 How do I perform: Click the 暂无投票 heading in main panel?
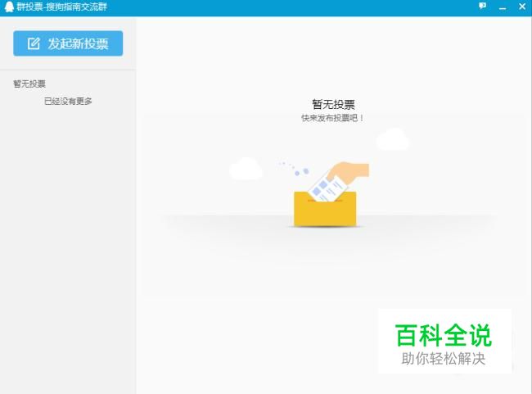(333, 104)
